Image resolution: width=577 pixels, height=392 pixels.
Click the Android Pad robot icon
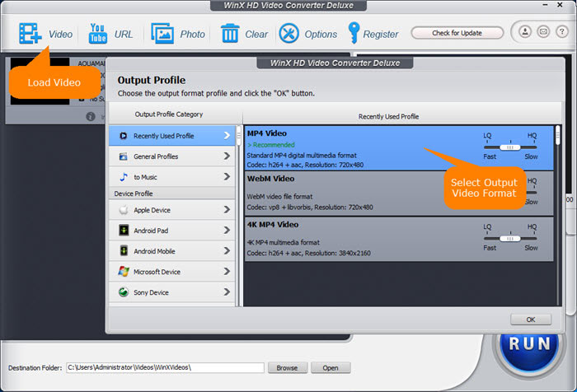[124, 231]
